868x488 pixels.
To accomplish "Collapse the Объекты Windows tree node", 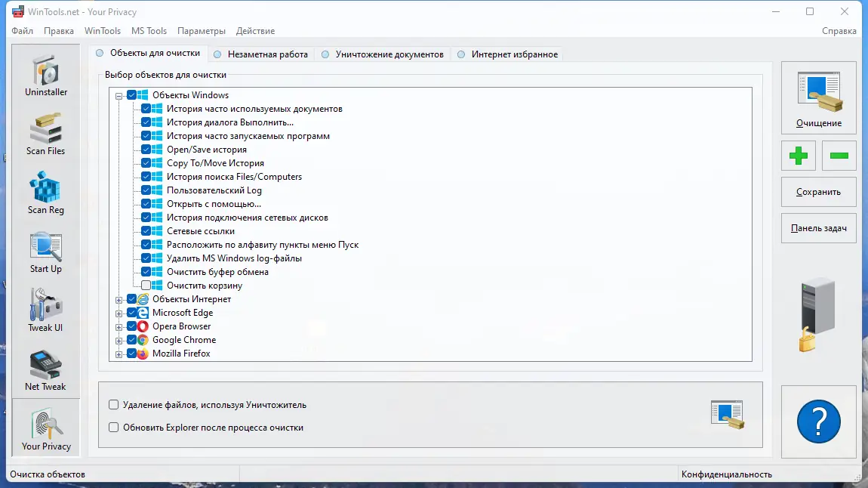I will pos(119,96).
